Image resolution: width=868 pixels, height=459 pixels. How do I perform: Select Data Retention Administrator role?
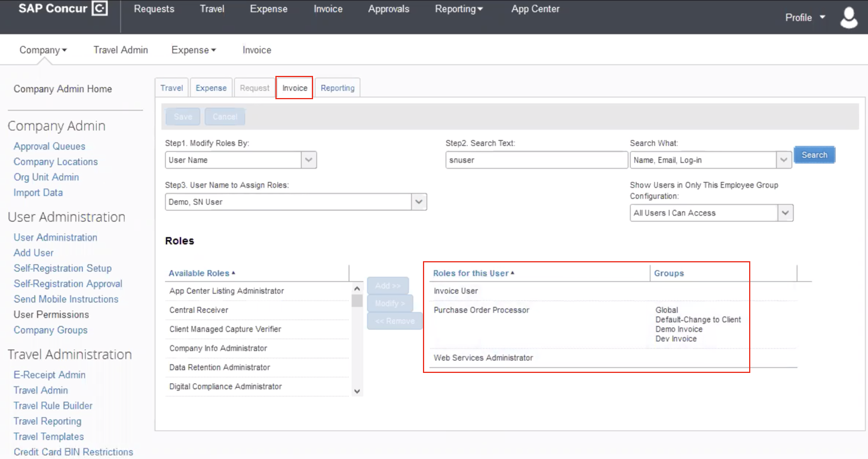[x=257, y=368]
